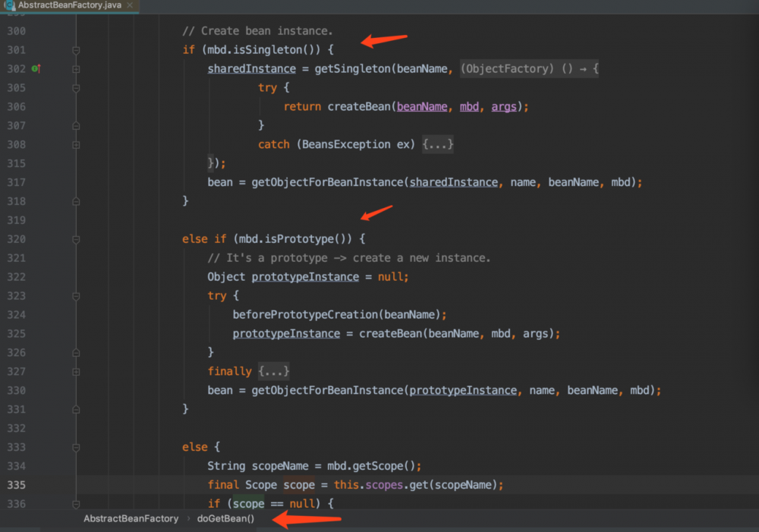Open doGetBean() in the breadcrumb bar
The height and width of the screenshot is (532, 759).
[225, 518]
